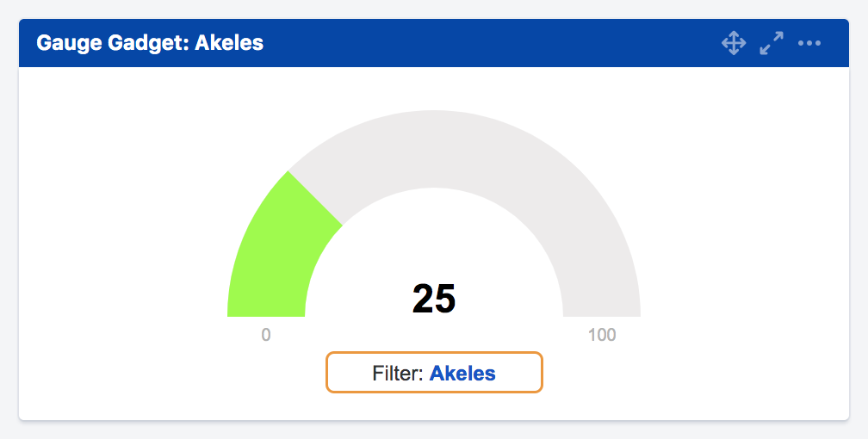Open the Akeles filter link
Screen dimensions: 868x439
(462, 374)
